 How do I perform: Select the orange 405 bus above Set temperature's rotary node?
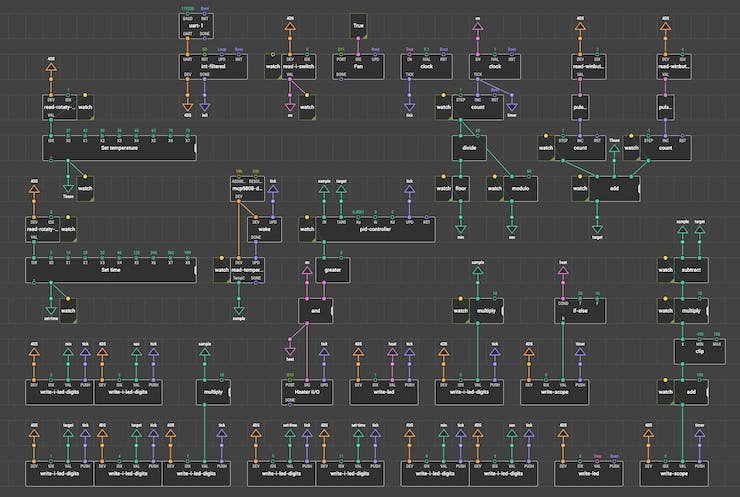point(51,67)
